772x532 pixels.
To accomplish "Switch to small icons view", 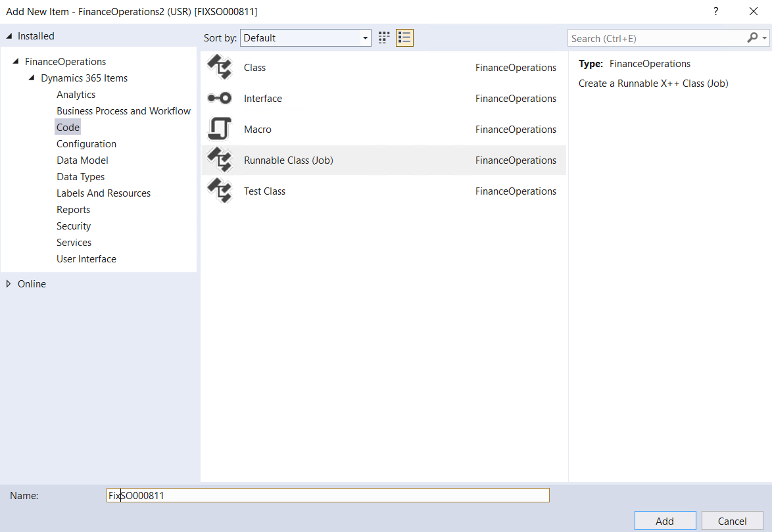I will click(x=384, y=38).
